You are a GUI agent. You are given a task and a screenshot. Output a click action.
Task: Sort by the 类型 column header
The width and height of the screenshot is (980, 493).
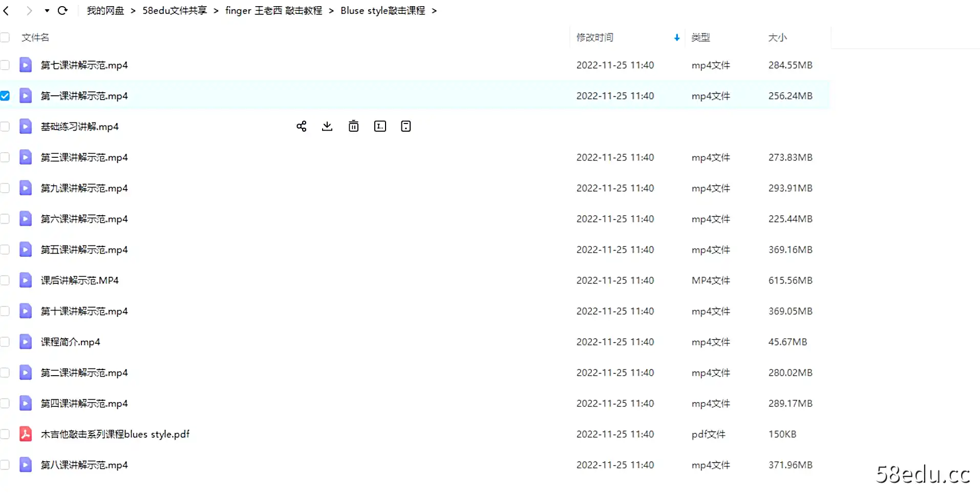(700, 37)
